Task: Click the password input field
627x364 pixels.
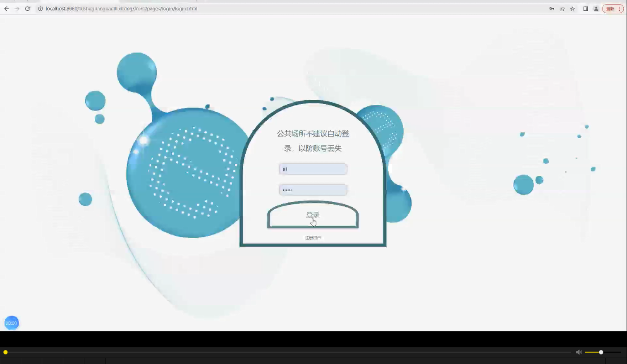Action: pos(313,190)
